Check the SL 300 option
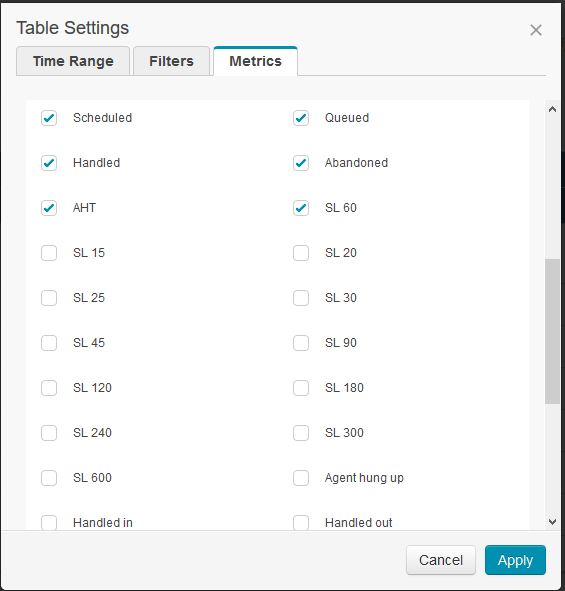The image size is (565, 591). pyautogui.click(x=301, y=433)
